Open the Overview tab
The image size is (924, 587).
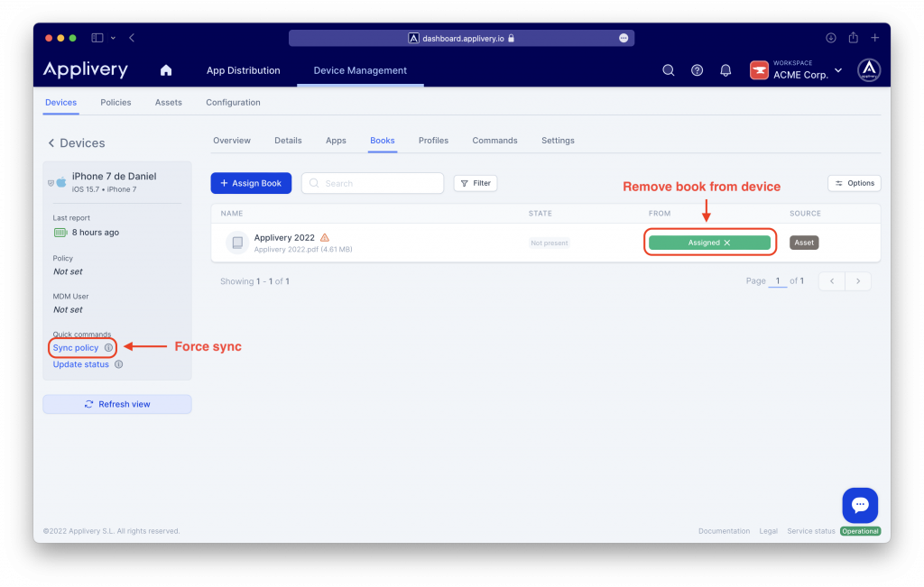232,141
